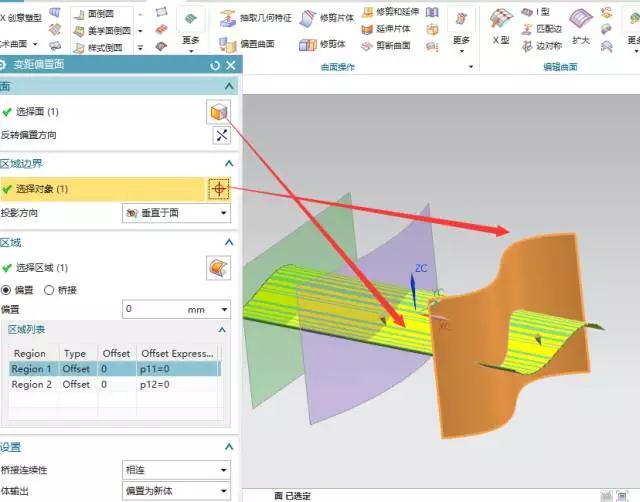Open the More (更多) menu in surface operations
Screen dimensions: 640x502
tap(461, 28)
